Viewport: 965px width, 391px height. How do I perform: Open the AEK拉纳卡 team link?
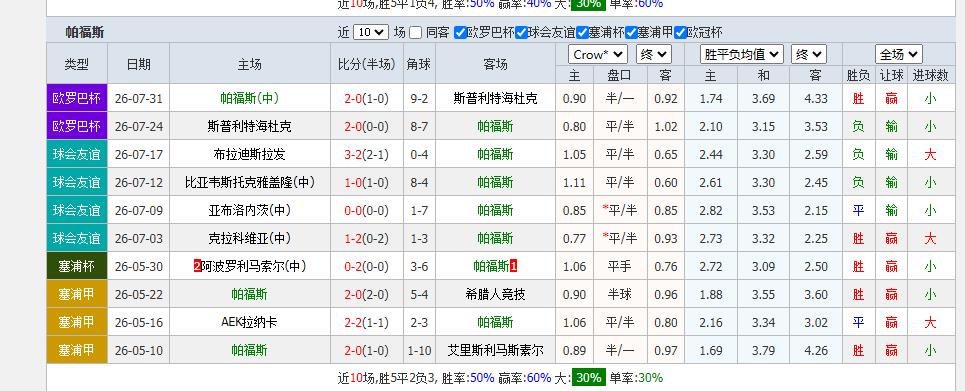249,322
